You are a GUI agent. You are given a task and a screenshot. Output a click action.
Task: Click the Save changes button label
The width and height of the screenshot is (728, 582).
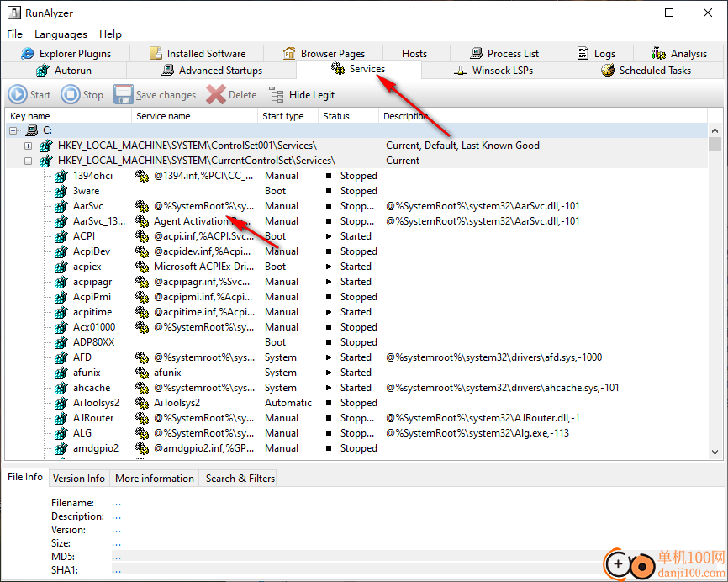click(x=166, y=95)
